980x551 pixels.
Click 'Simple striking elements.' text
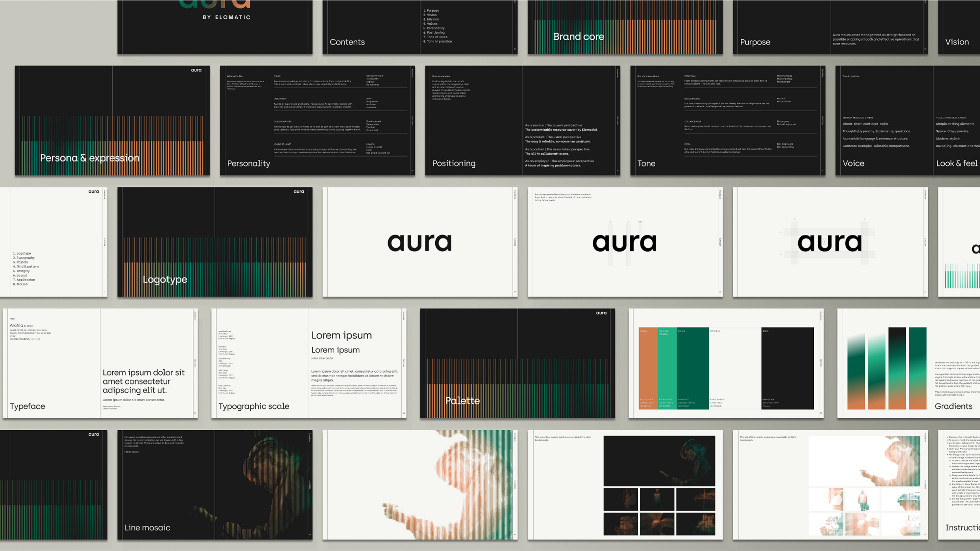click(x=955, y=124)
